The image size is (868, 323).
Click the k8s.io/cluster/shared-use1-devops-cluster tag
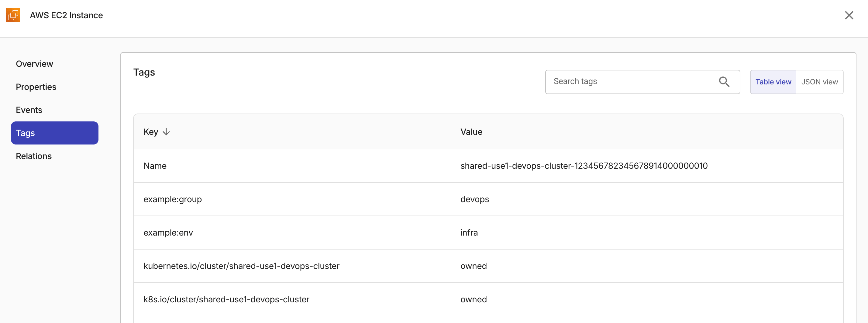coord(226,299)
